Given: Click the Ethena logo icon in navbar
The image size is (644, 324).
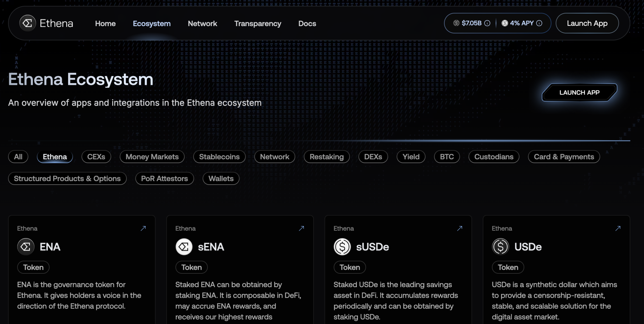Looking at the screenshot, I should tap(28, 23).
